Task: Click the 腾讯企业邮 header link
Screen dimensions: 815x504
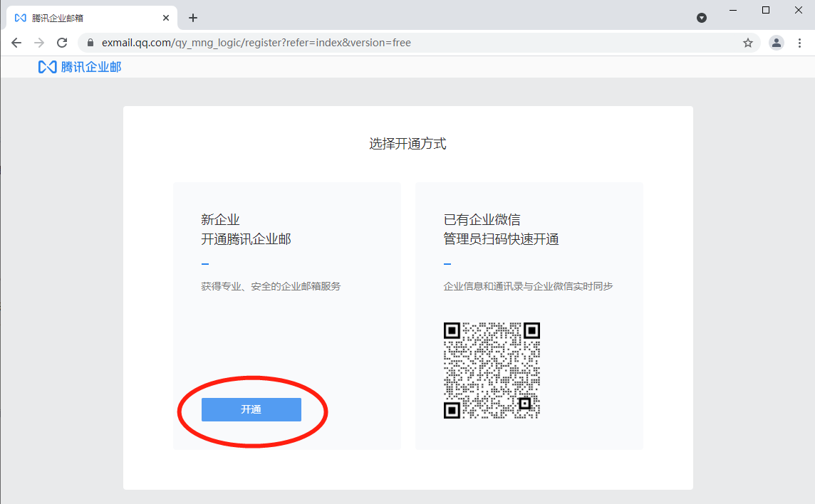Action: click(x=79, y=66)
